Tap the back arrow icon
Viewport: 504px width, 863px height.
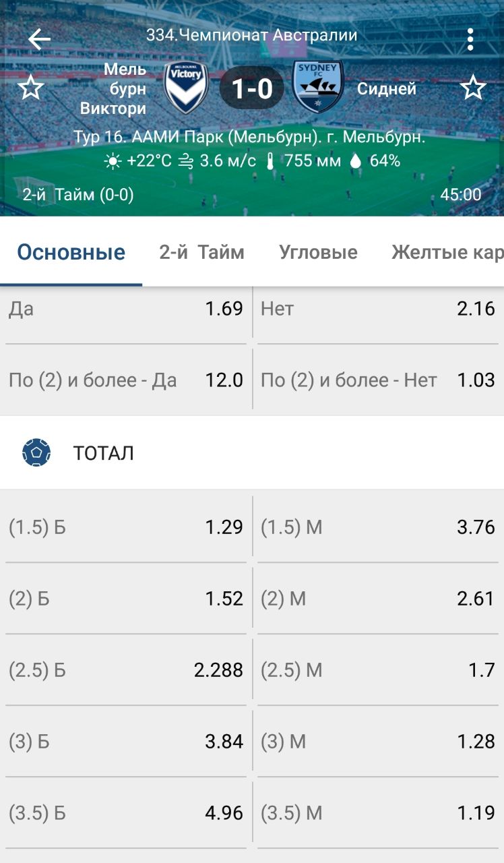coord(39,39)
